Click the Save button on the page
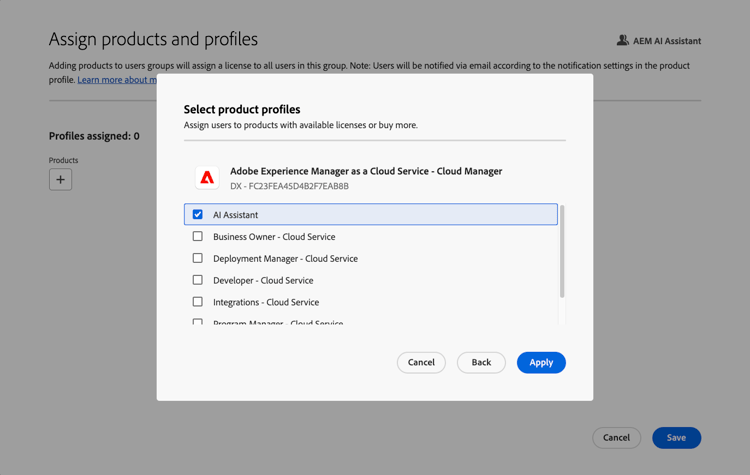750x475 pixels. point(676,437)
